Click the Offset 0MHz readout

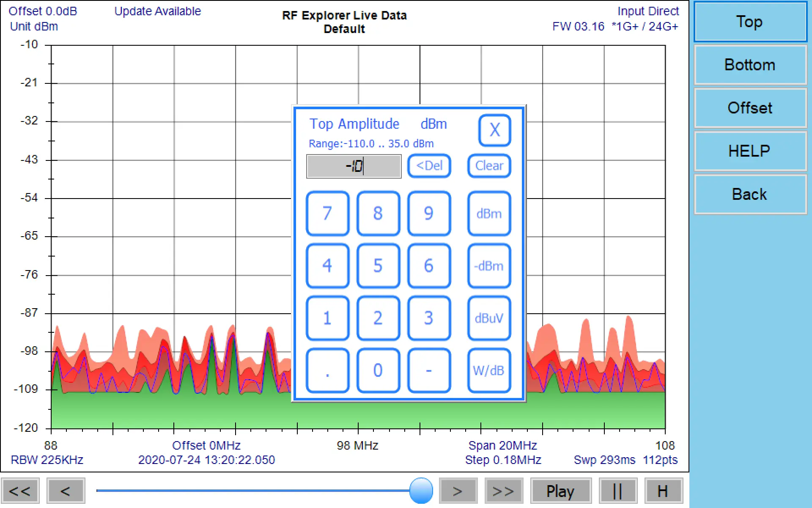click(206, 445)
